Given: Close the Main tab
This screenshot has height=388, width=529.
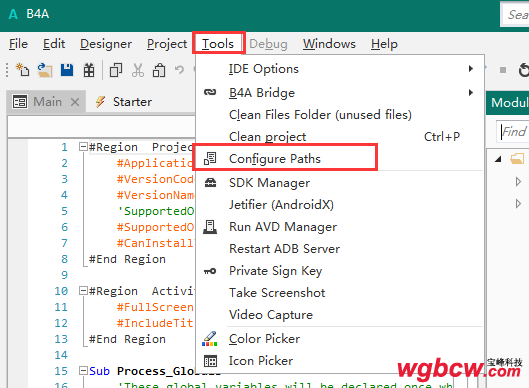Looking at the screenshot, I should 75,102.
